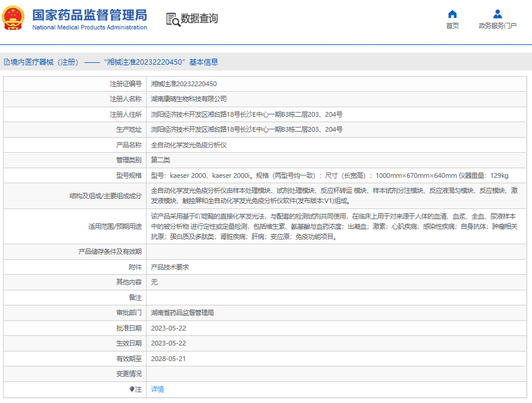Click the 有效期至 row label

[x=129, y=359]
